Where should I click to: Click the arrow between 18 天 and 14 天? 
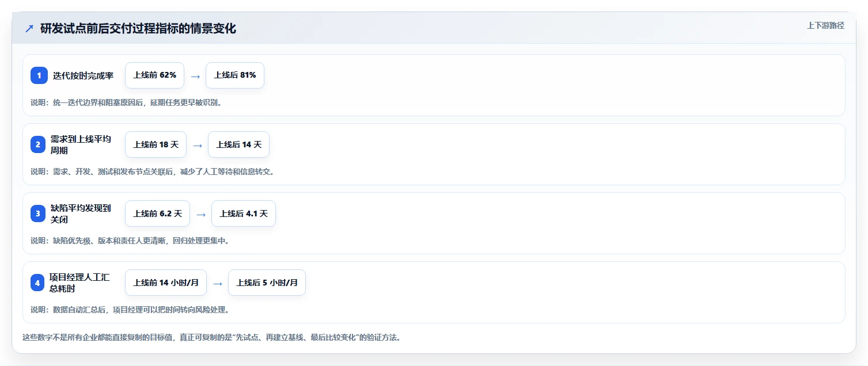(x=198, y=145)
